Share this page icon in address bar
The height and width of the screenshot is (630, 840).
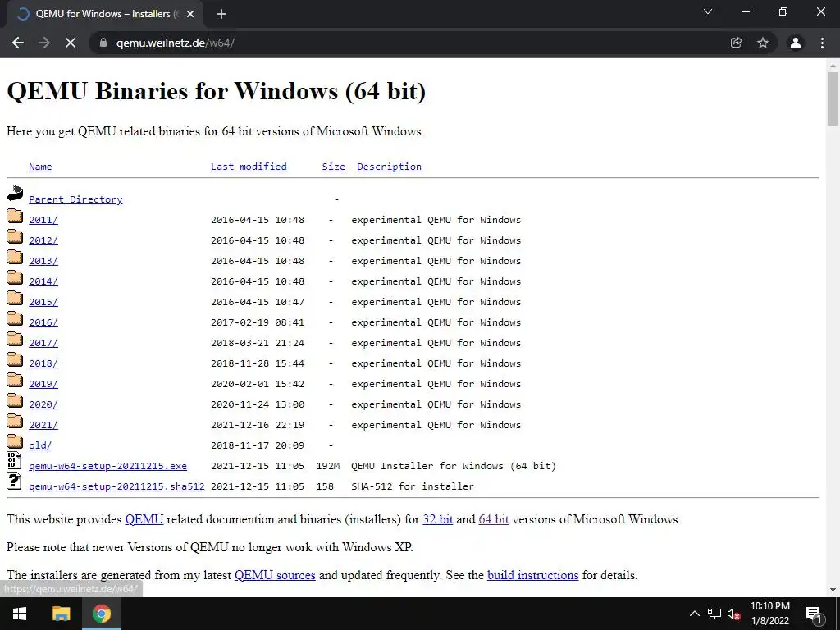[737, 43]
